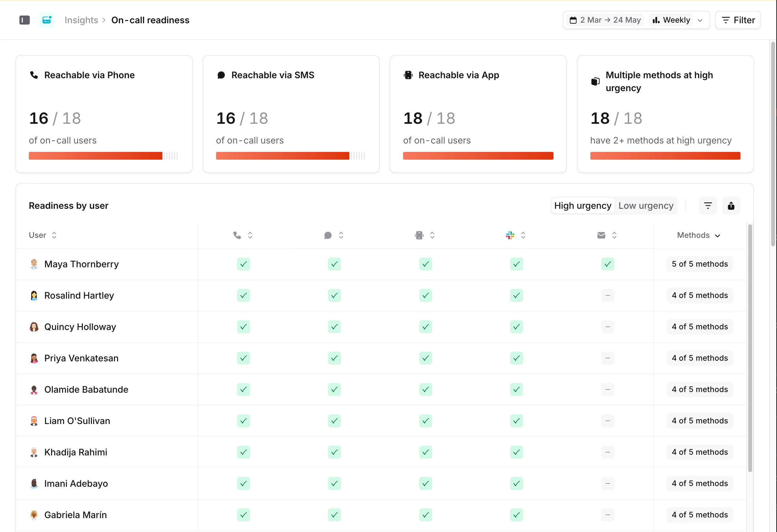Viewport: 777px width, 532px height.
Task: Click the Reachable via Phone progress bar
Action: 103,156
